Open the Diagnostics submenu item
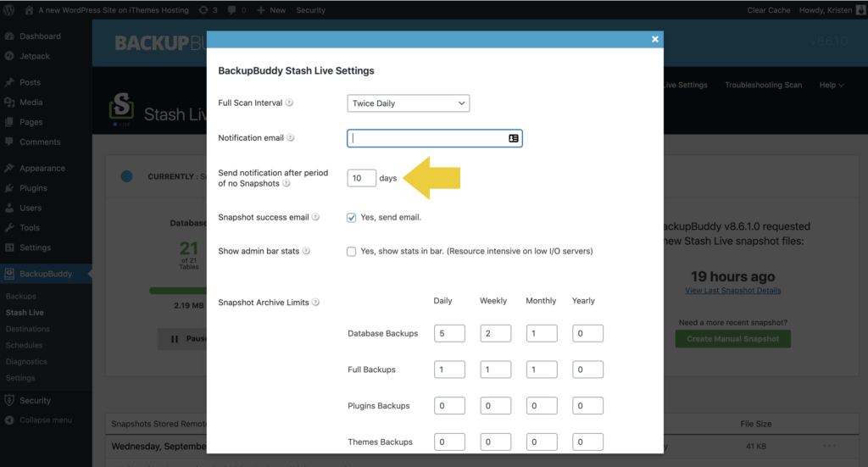Viewport: 868px width, 467px height. (x=26, y=361)
